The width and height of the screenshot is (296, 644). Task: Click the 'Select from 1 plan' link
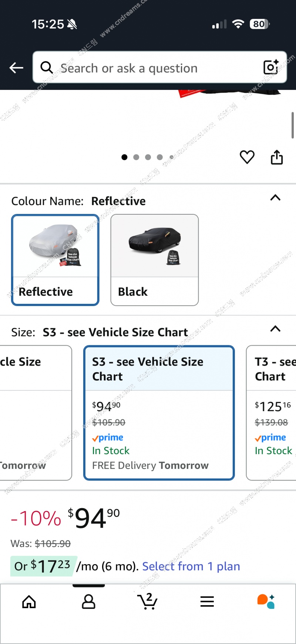(x=191, y=566)
